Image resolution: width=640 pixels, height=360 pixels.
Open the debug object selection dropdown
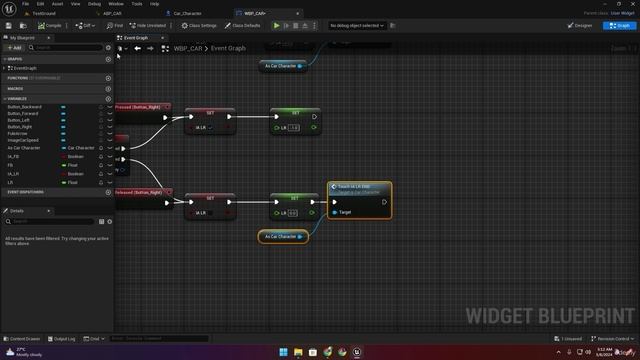pyautogui.click(x=357, y=26)
